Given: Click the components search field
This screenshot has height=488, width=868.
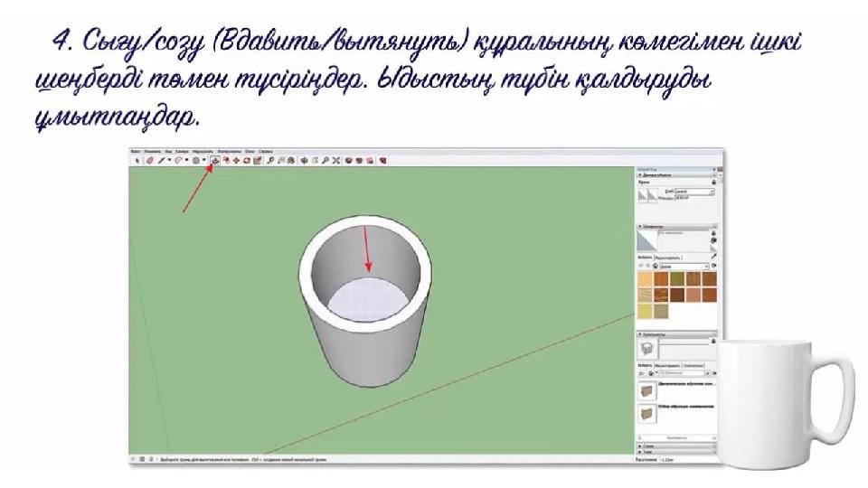Looking at the screenshot, I should (682, 373).
